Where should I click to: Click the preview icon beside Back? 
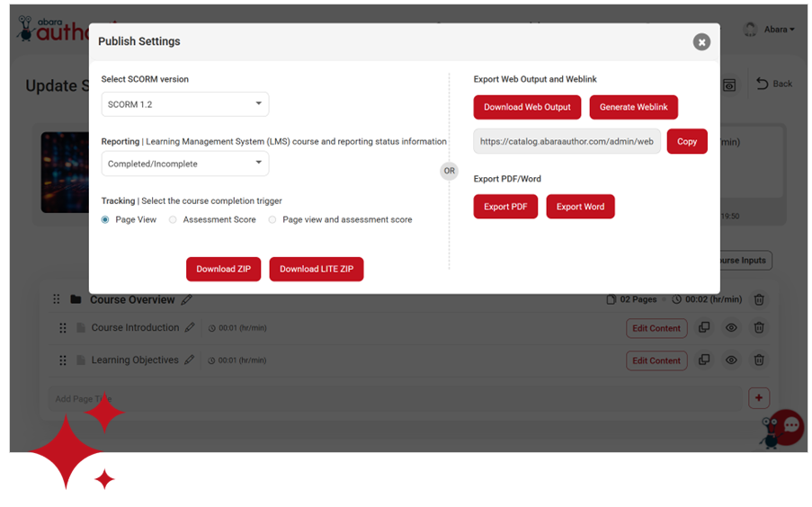[x=729, y=84]
